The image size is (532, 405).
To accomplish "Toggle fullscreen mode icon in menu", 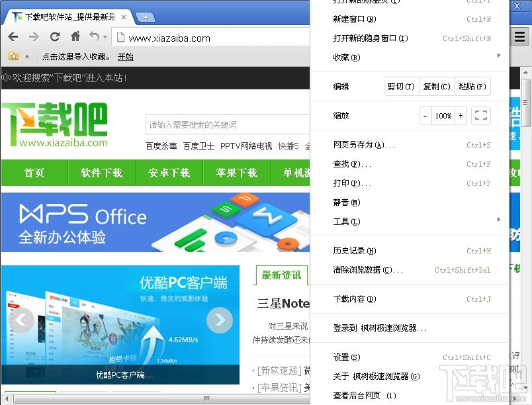I will click(x=481, y=116).
